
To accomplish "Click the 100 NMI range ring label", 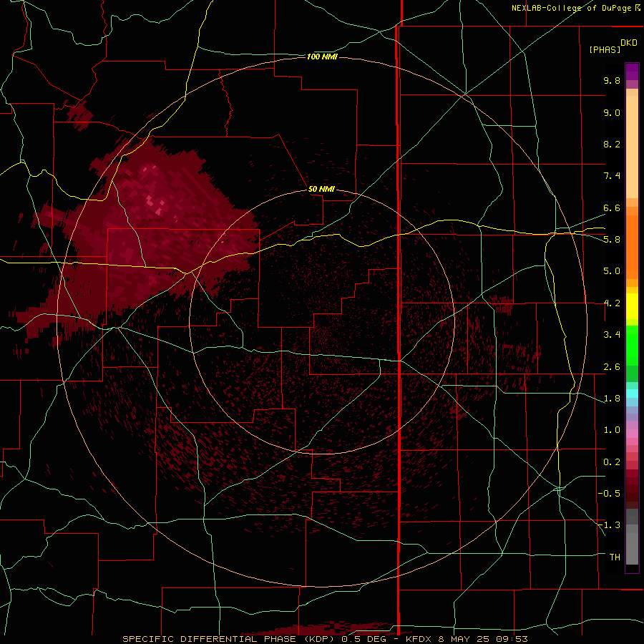I will pyautogui.click(x=322, y=57).
